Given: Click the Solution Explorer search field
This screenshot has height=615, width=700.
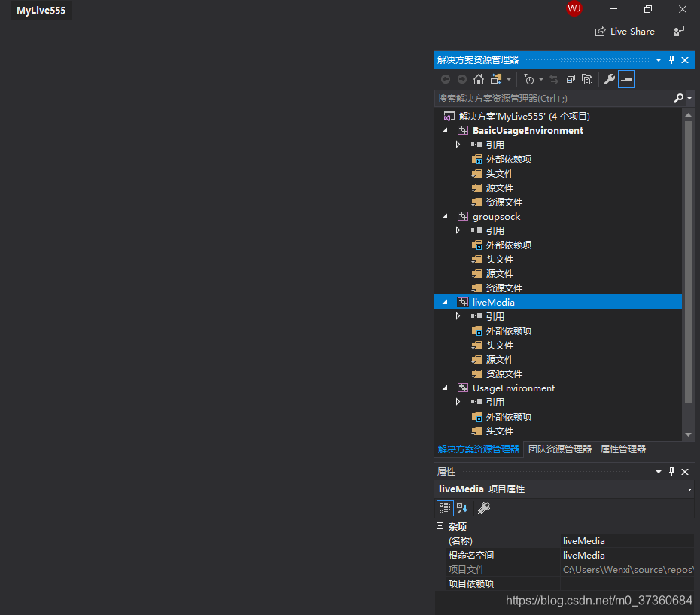Looking at the screenshot, I should [553, 99].
